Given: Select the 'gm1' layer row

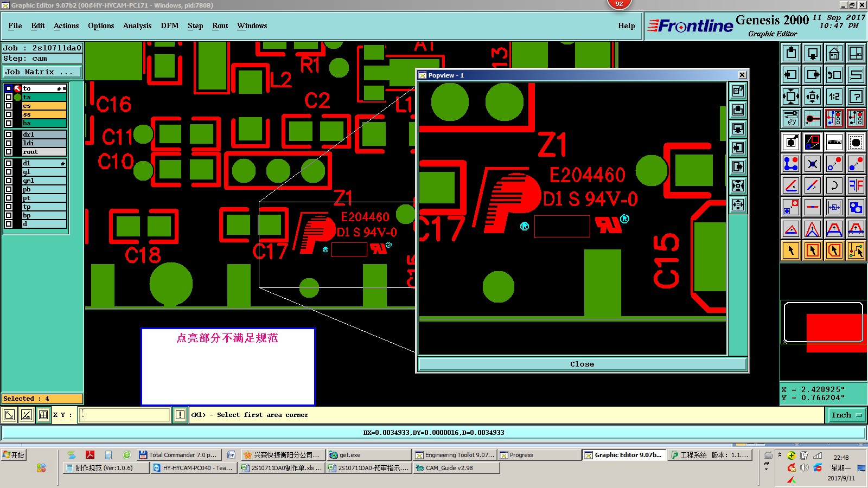Looking at the screenshot, I should pos(44,181).
